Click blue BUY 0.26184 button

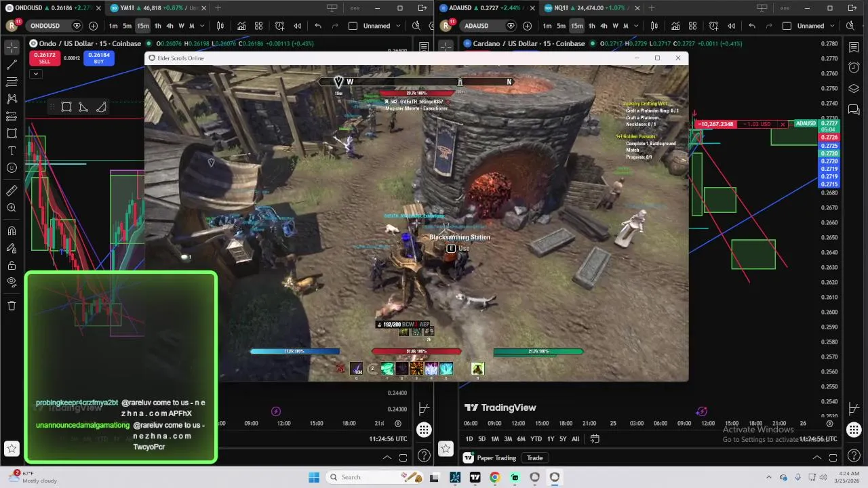(98, 58)
